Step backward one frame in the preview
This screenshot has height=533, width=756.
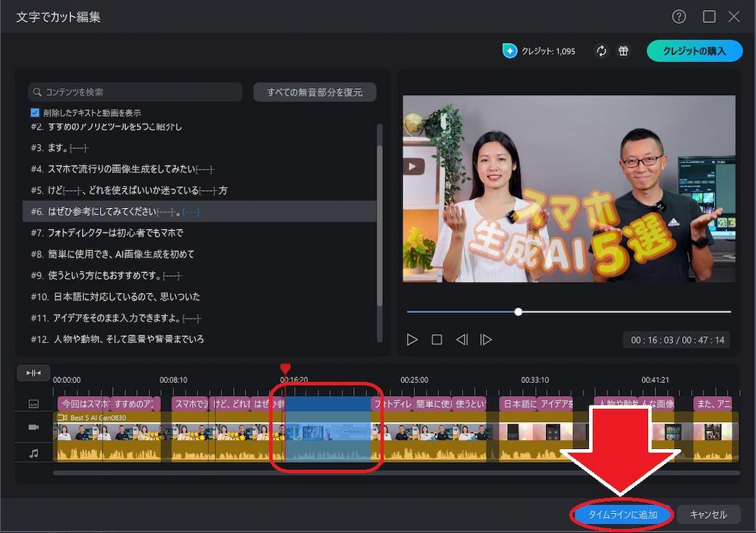(462, 339)
